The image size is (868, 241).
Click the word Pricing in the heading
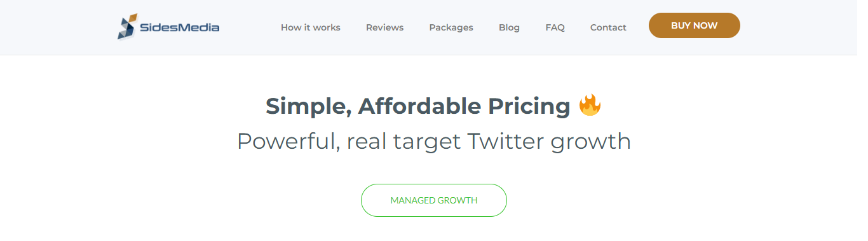pyautogui.click(x=529, y=107)
